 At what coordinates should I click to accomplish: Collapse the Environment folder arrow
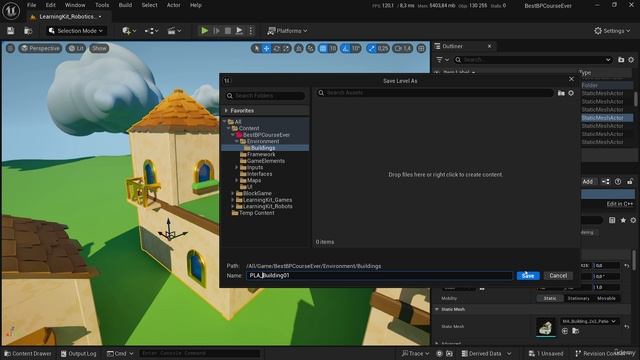[236, 141]
